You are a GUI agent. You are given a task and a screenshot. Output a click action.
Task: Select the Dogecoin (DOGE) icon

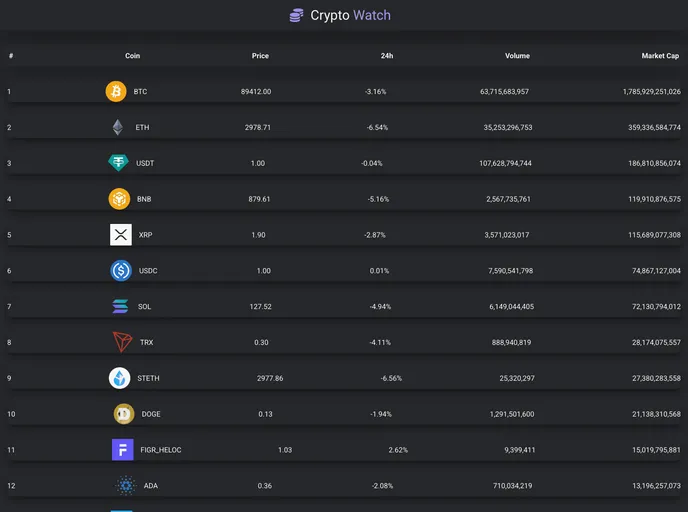[124, 414]
